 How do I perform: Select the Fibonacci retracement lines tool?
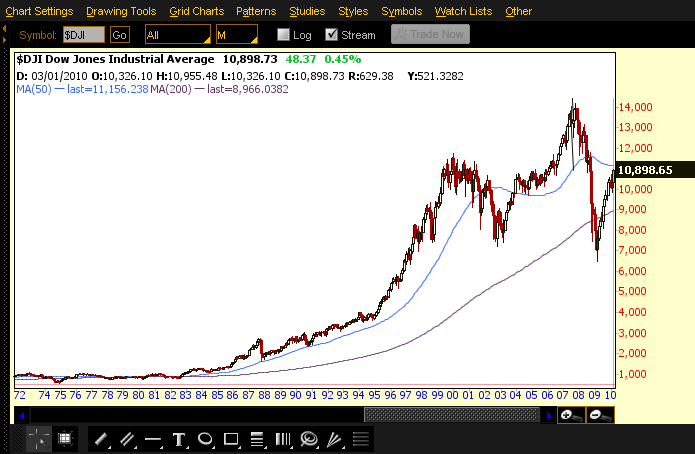coord(257,439)
